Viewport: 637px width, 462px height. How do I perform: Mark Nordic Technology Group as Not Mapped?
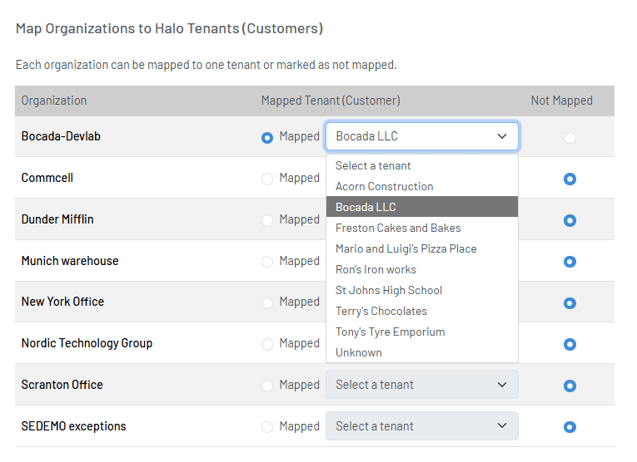pyautogui.click(x=569, y=344)
